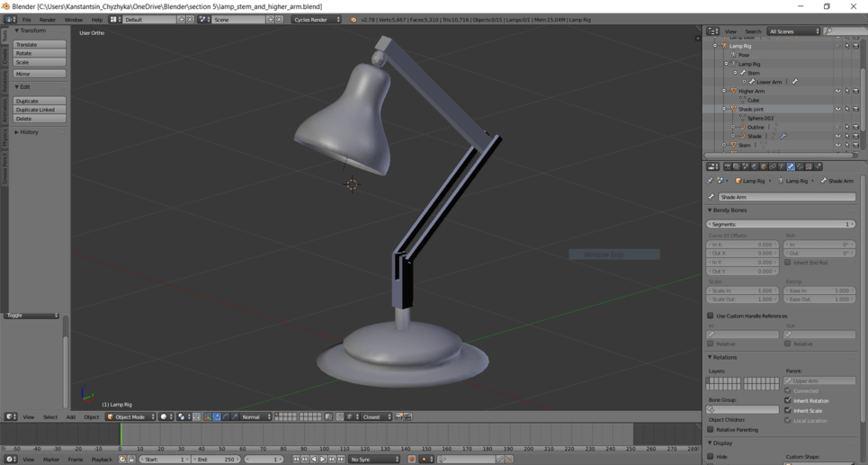868x465 pixels.
Task: Open the File menu
Action: (27, 20)
